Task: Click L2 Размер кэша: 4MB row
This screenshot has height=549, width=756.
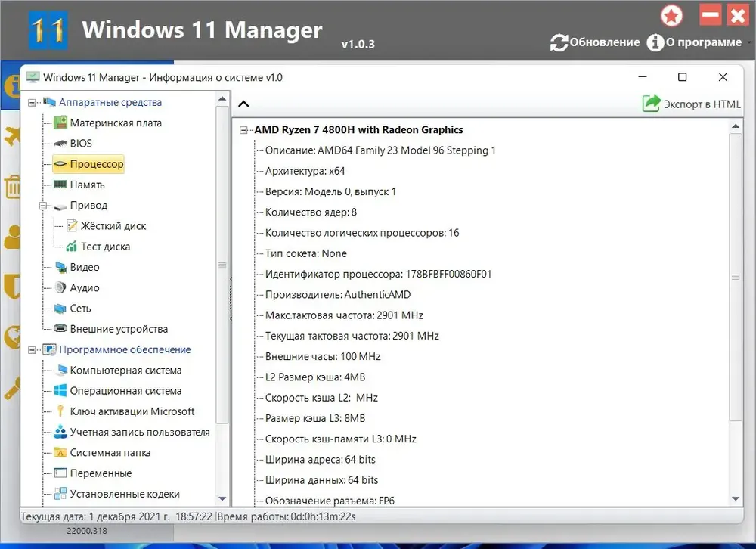Action: pos(315,377)
